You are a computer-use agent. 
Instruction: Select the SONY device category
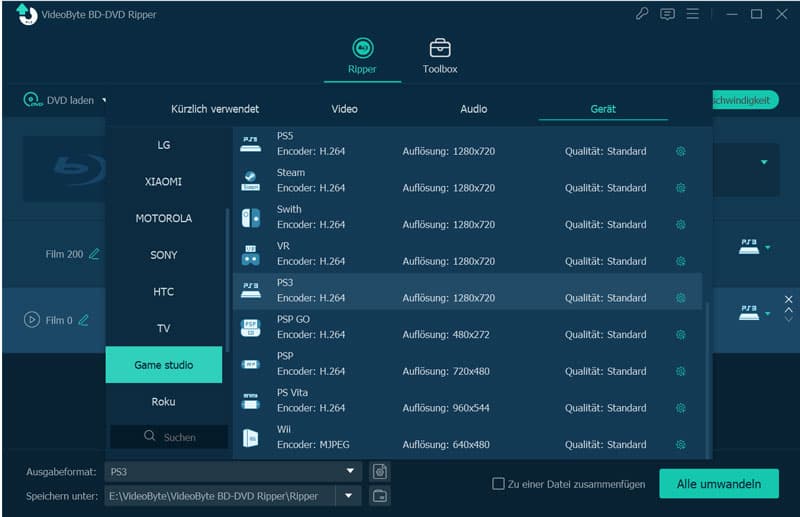[x=164, y=255]
